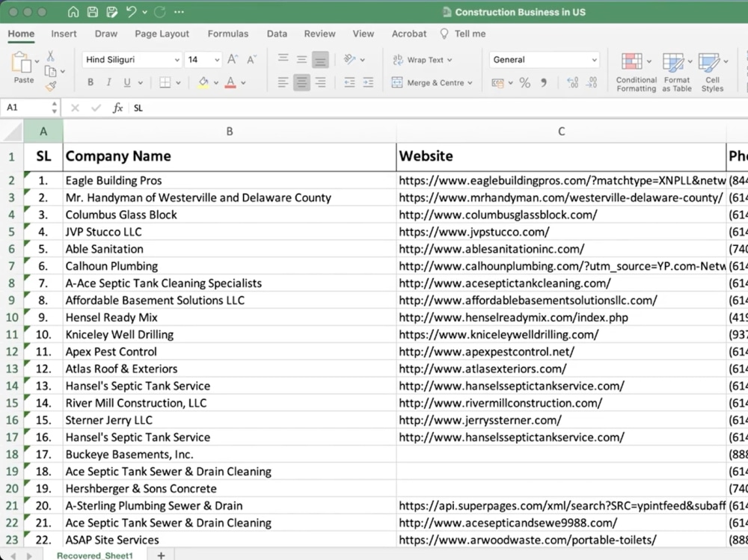748x560 pixels.
Task: Click the Wrap Text button
Action: pyautogui.click(x=418, y=60)
